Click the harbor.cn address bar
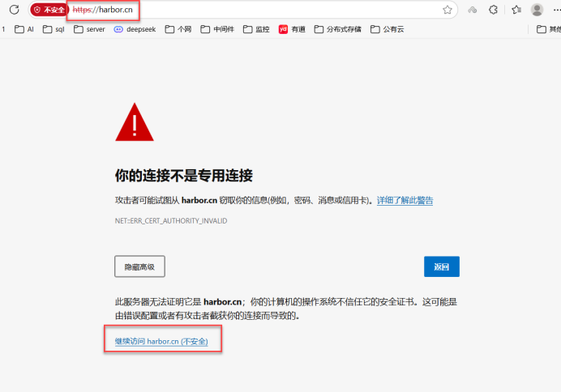This screenshot has height=392, width=561. click(243, 10)
